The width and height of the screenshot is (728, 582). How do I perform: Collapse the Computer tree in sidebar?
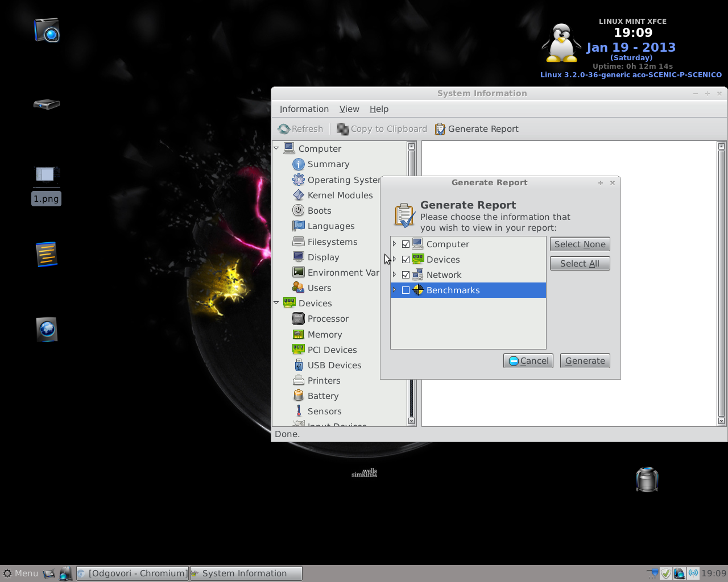tap(276, 148)
